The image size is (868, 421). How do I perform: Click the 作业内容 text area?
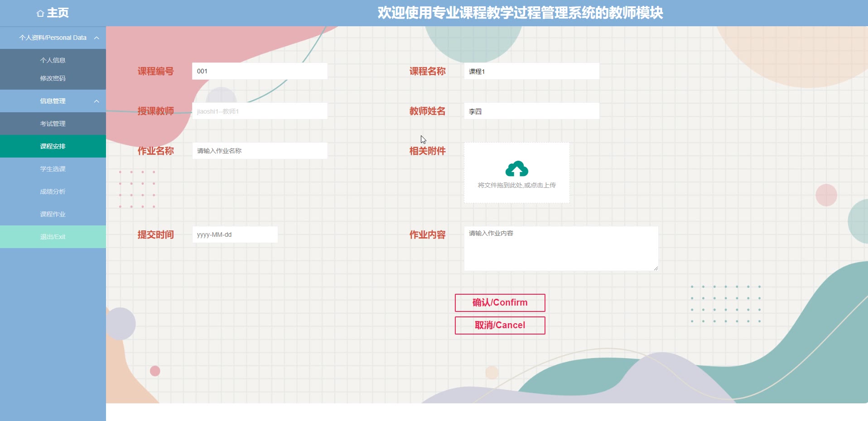coord(561,249)
